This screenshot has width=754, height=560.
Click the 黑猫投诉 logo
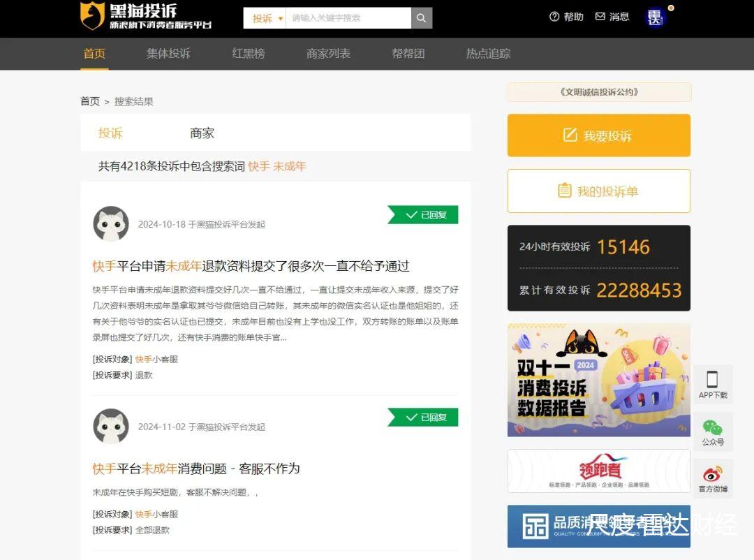coord(146,16)
